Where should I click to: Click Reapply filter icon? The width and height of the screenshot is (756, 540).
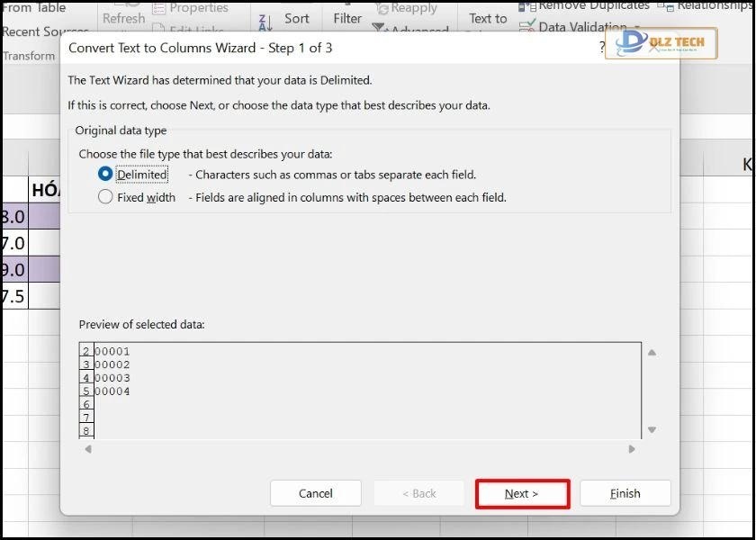(x=382, y=8)
